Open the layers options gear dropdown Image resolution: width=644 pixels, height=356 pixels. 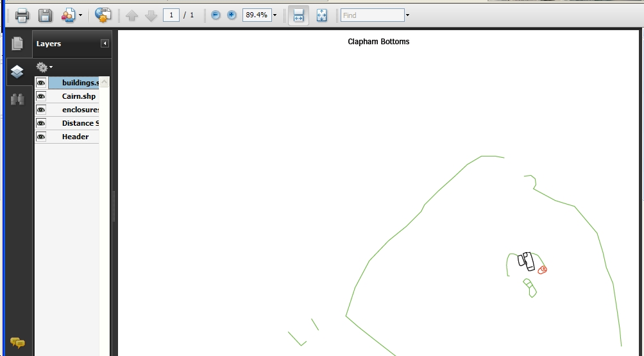point(44,67)
